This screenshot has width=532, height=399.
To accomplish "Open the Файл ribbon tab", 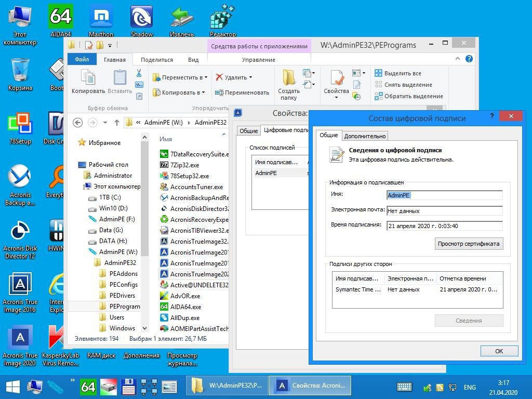I will pos(82,59).
